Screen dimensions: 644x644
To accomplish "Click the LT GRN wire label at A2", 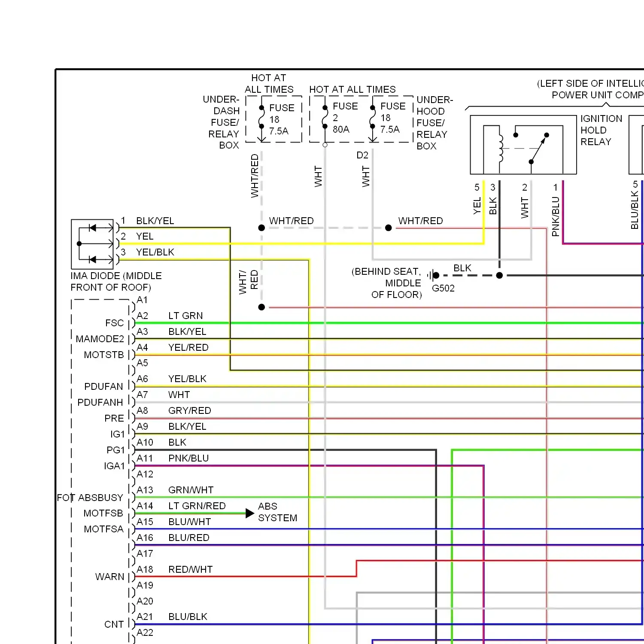I will [185, 316].
